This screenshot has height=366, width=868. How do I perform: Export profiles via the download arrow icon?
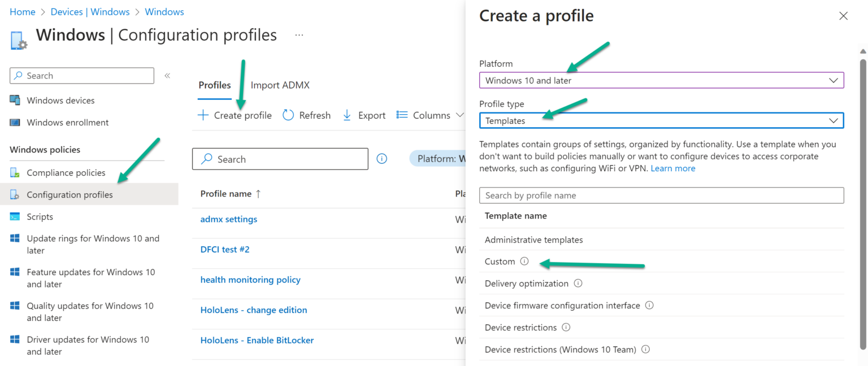[x=346, y=115]
